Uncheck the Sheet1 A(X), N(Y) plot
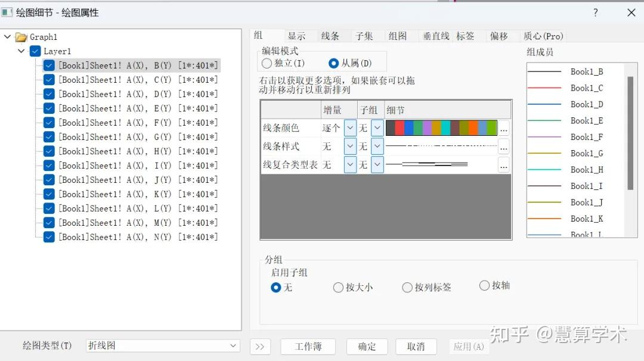644x361 pixels. point(48,236)
